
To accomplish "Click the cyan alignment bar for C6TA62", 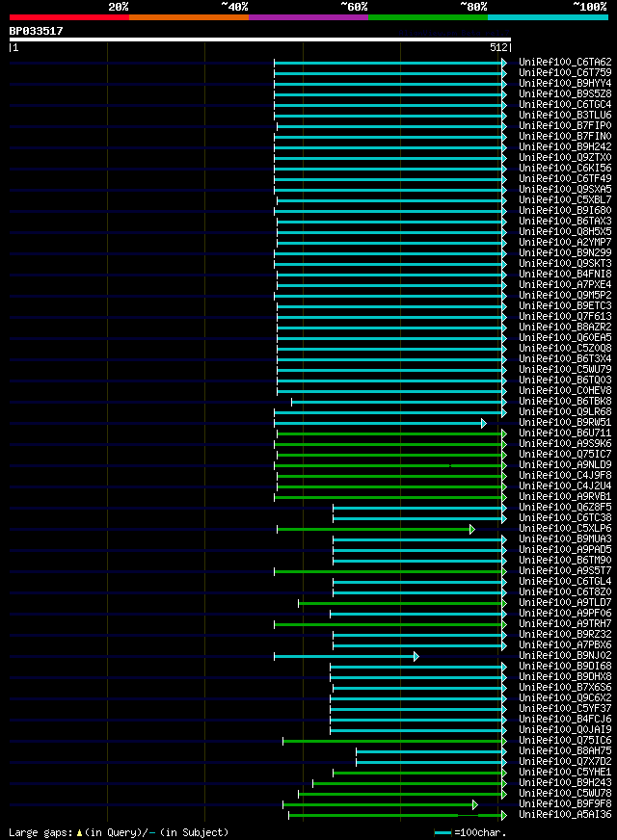I will pyautogui.click(x=389, y=64).
